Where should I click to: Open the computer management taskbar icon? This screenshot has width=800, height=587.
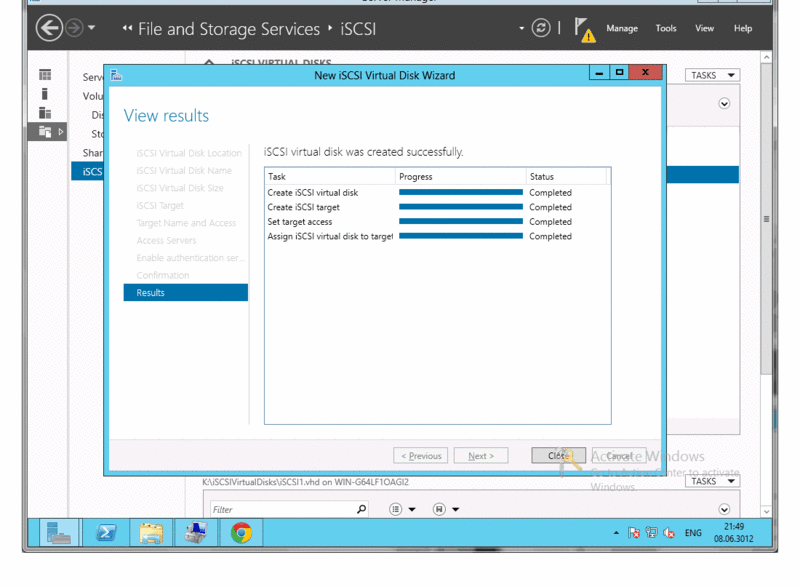tap(196, 533)
